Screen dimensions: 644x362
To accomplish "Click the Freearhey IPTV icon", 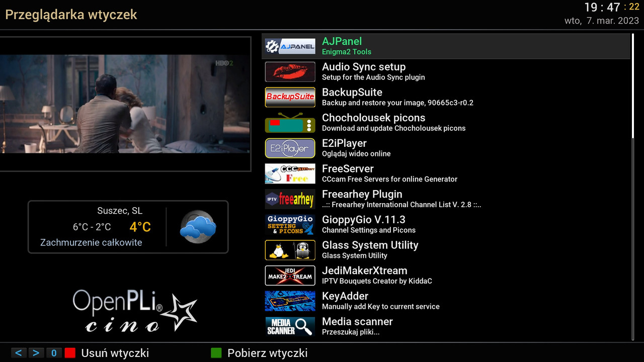I will pyautogui.click(x=290, y=199).
